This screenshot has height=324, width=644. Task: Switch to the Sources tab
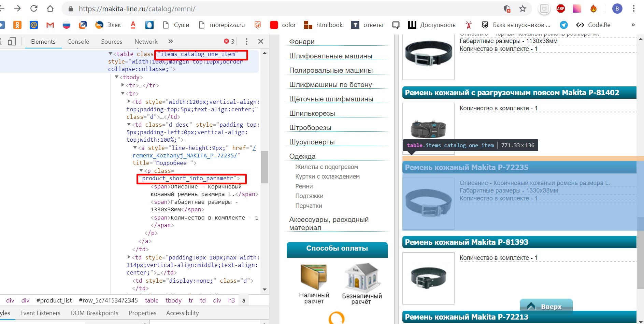(112, 41)
